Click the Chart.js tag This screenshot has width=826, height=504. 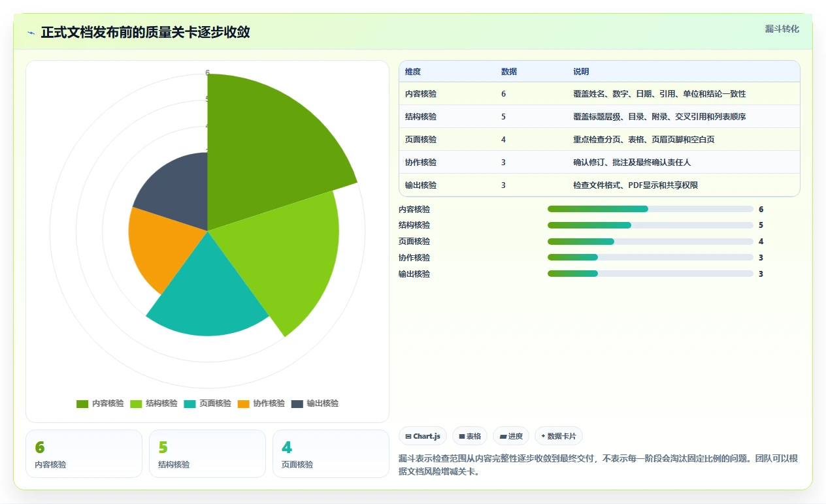coord(423,436)
